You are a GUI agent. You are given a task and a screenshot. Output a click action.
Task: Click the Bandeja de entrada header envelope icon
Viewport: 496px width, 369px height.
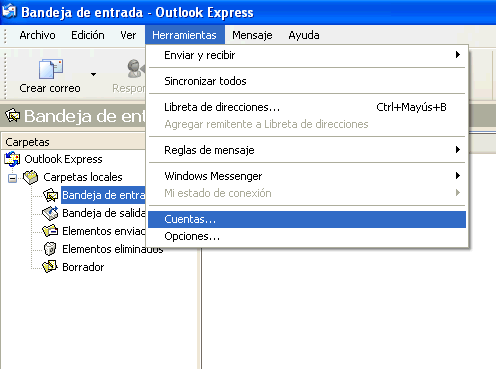pos(13,116)
